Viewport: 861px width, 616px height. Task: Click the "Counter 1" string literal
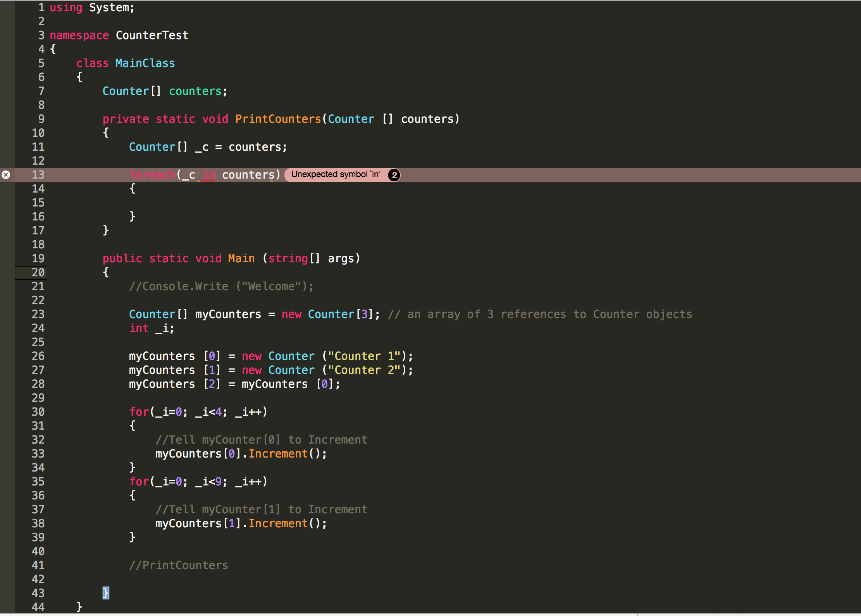click(x=364, y=356)
